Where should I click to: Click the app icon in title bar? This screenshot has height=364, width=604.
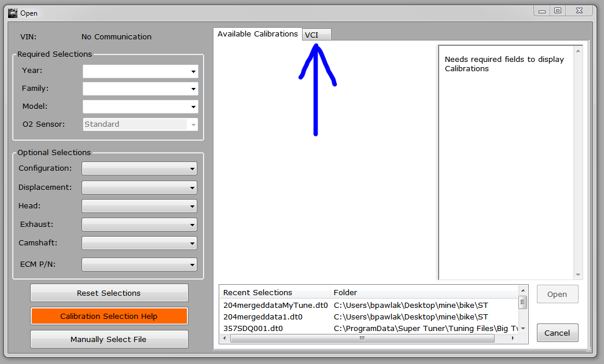point(12,12)
